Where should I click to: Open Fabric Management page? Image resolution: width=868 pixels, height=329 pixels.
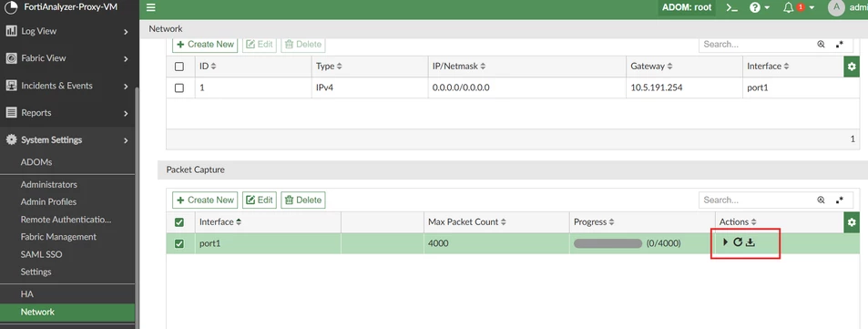[58, 237]
